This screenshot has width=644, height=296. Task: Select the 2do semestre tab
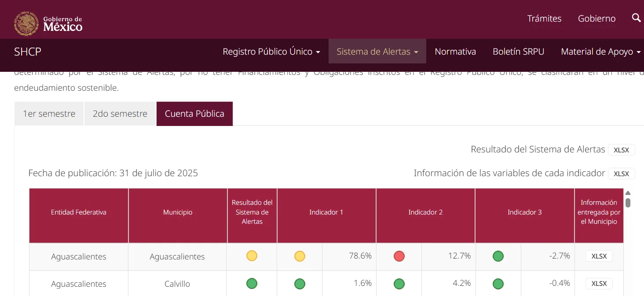120,114
